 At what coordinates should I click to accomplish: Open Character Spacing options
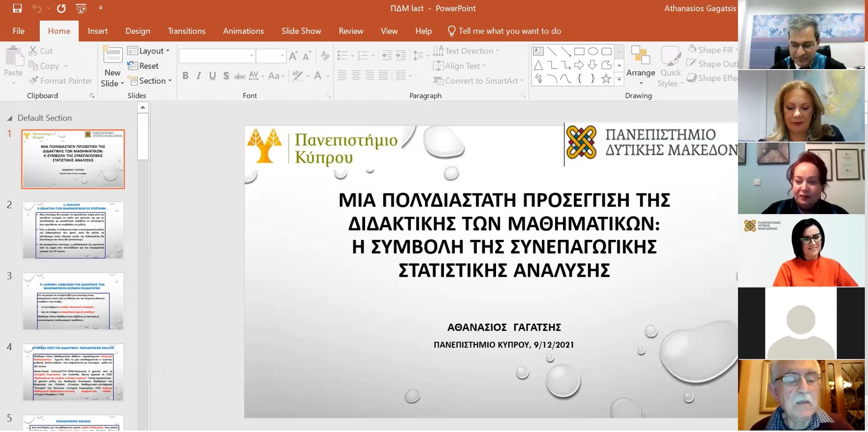256,76
